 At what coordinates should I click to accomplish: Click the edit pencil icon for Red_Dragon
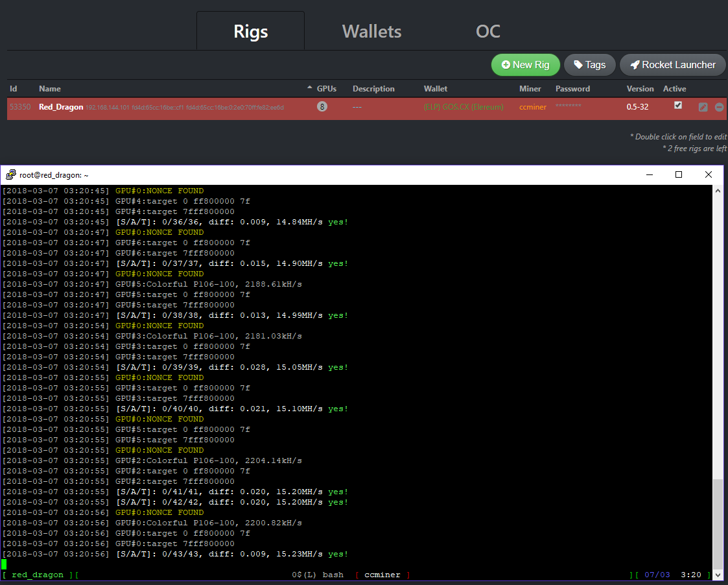tap(703, 107)
